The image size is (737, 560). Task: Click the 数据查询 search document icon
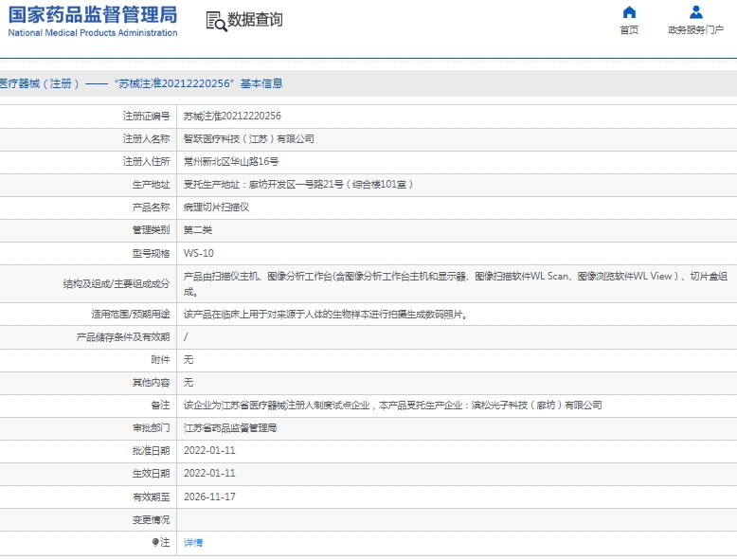click(x=216, y=22)
